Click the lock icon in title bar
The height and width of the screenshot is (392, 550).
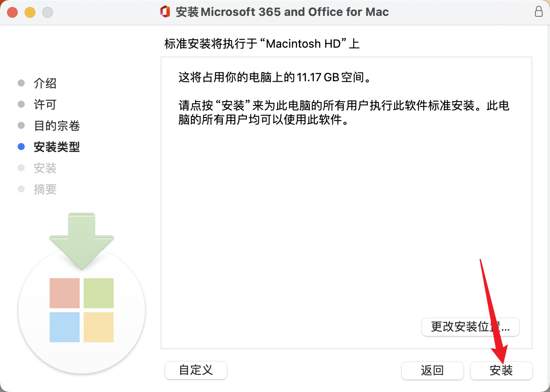click(539, 12)
